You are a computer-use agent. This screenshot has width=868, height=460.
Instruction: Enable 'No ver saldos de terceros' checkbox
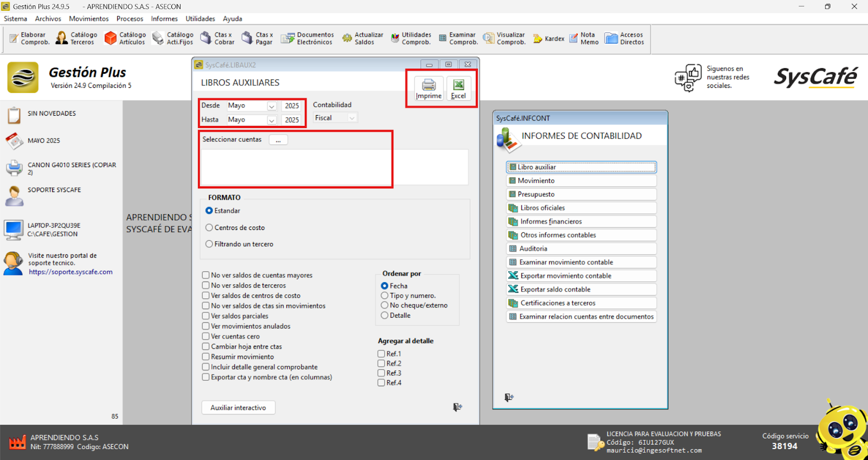point(206,285)
